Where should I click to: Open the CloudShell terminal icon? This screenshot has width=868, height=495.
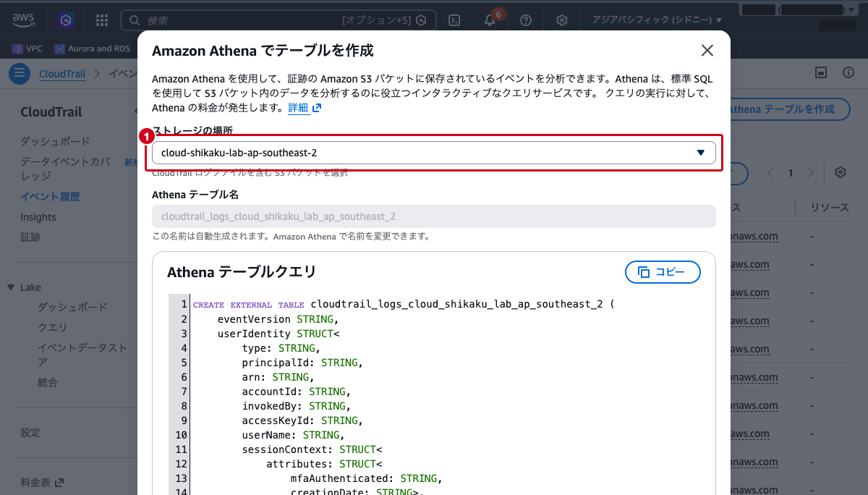pyautogui.click(x=455, y=20)
